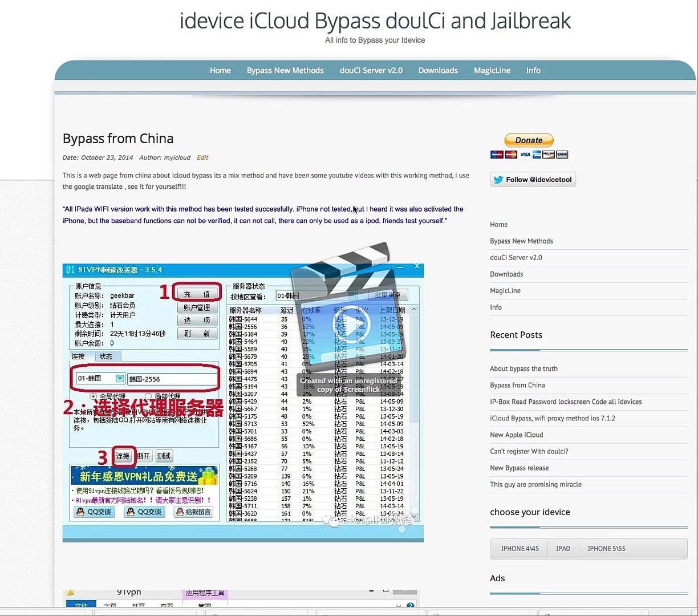Select server row 韩国-5209

tap(319, 476)
